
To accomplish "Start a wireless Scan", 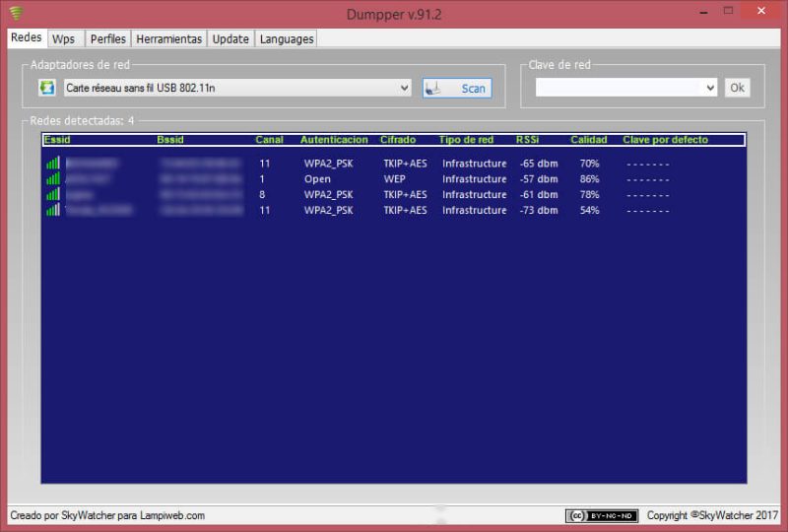I will click(457, 89).
